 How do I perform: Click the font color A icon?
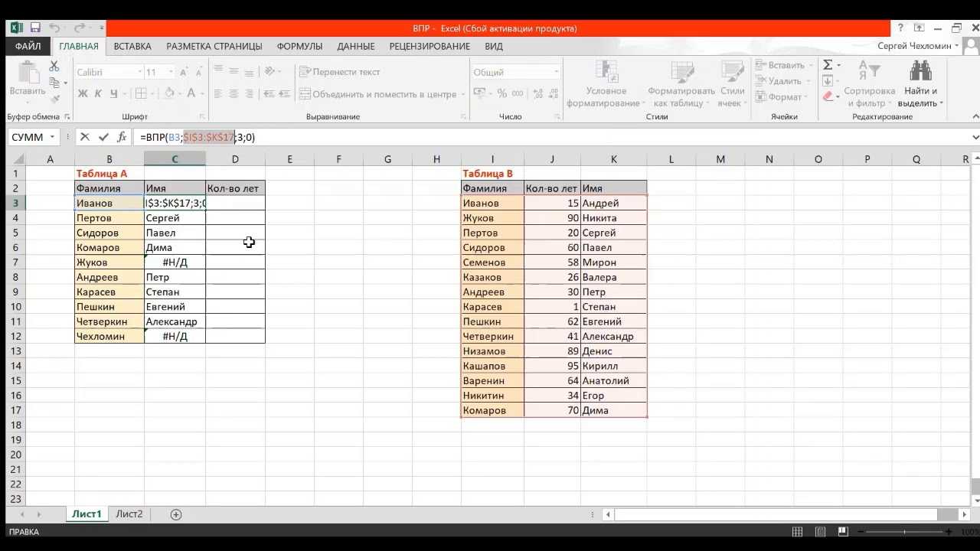tap(192, 94)
